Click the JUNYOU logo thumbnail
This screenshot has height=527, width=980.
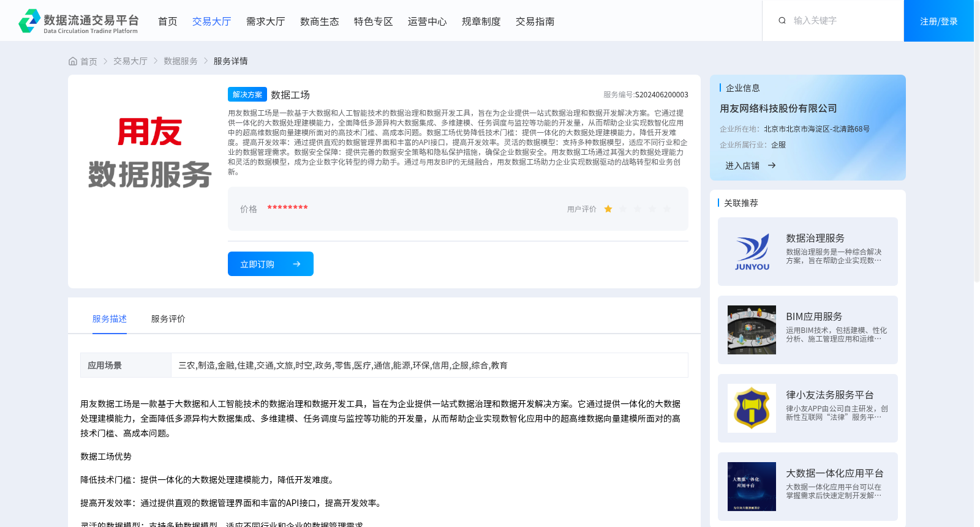[752, 252]
